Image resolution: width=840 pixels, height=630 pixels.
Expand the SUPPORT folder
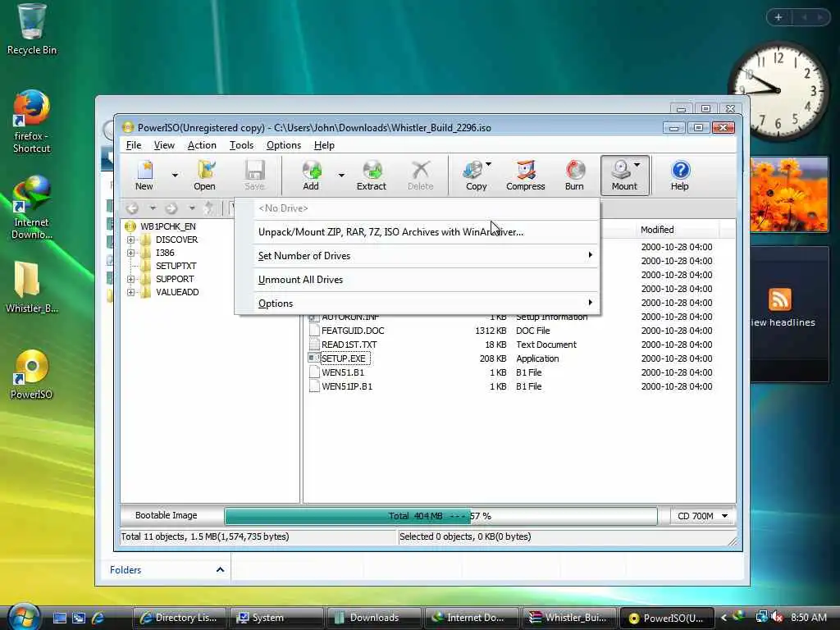tap(130, 279)
